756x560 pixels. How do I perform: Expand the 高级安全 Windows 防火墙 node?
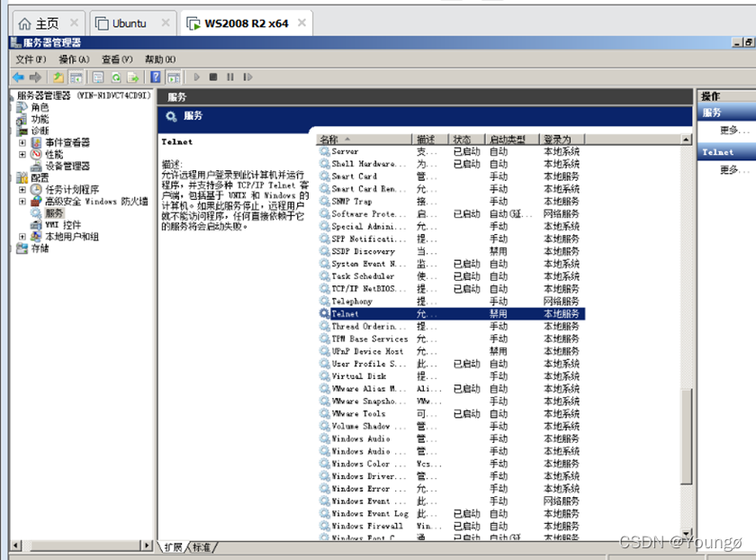tap(22, 201)
